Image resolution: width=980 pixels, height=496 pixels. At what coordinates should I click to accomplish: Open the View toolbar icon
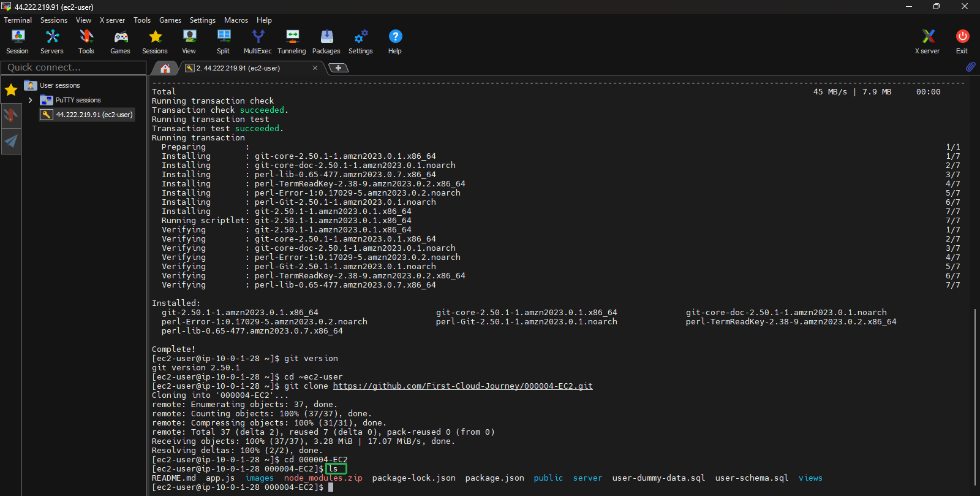[189, 42]
